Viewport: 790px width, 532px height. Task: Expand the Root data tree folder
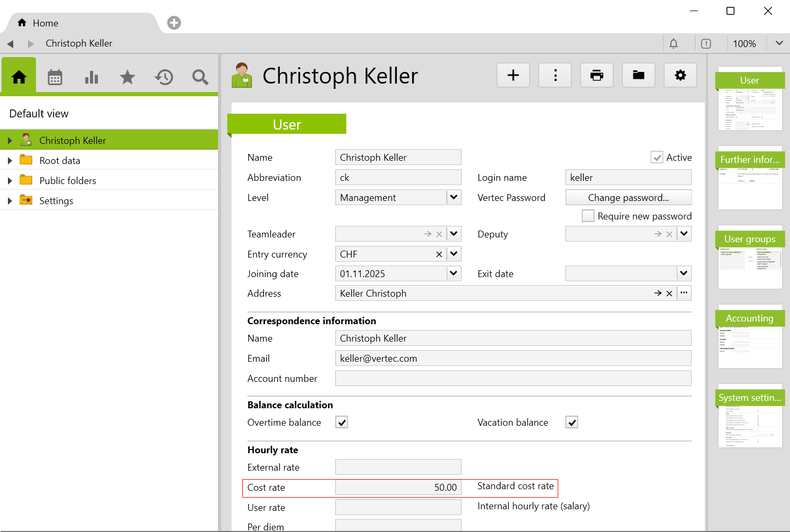10,161
